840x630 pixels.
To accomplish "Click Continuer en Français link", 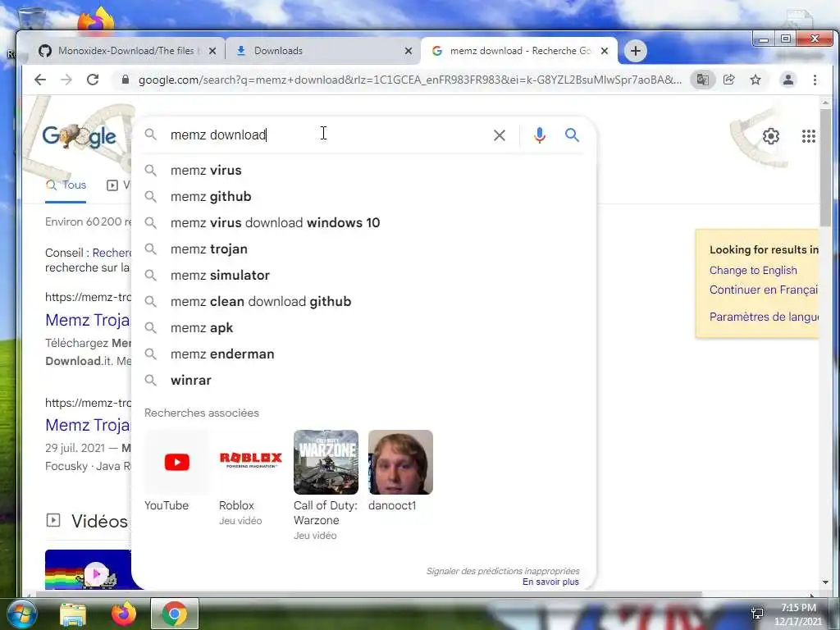I will point(764,290).
